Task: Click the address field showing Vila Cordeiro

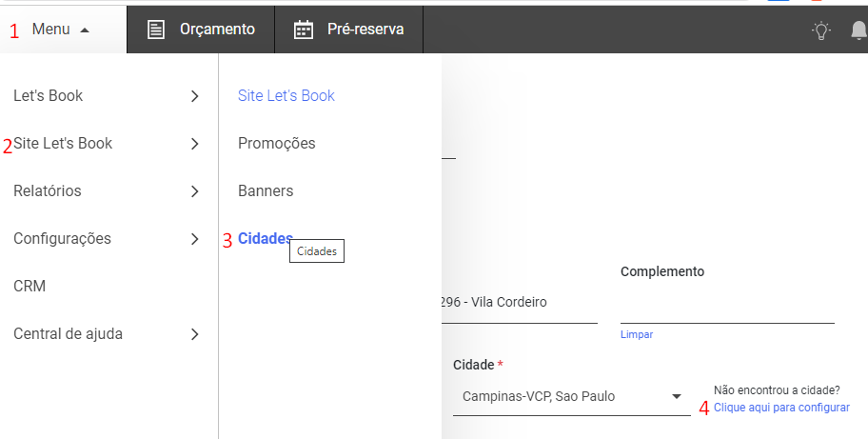Action: click(x=520, y=303)
